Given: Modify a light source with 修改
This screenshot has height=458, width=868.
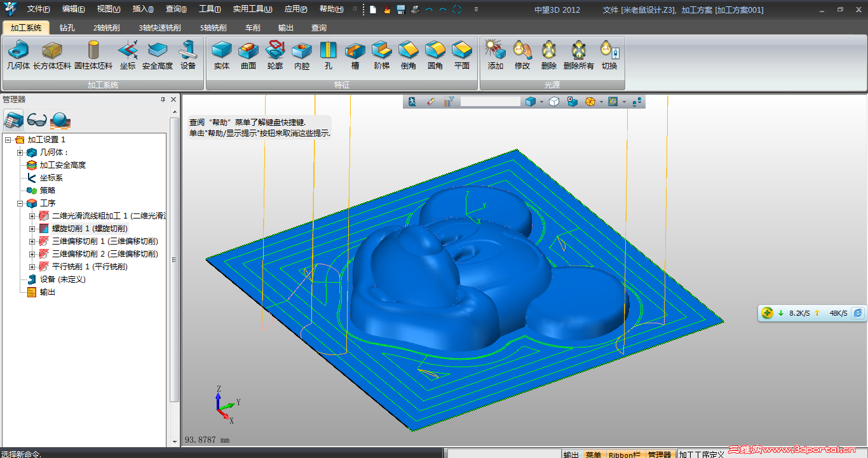Looking at the screenshot, I should tap(522, 55).
